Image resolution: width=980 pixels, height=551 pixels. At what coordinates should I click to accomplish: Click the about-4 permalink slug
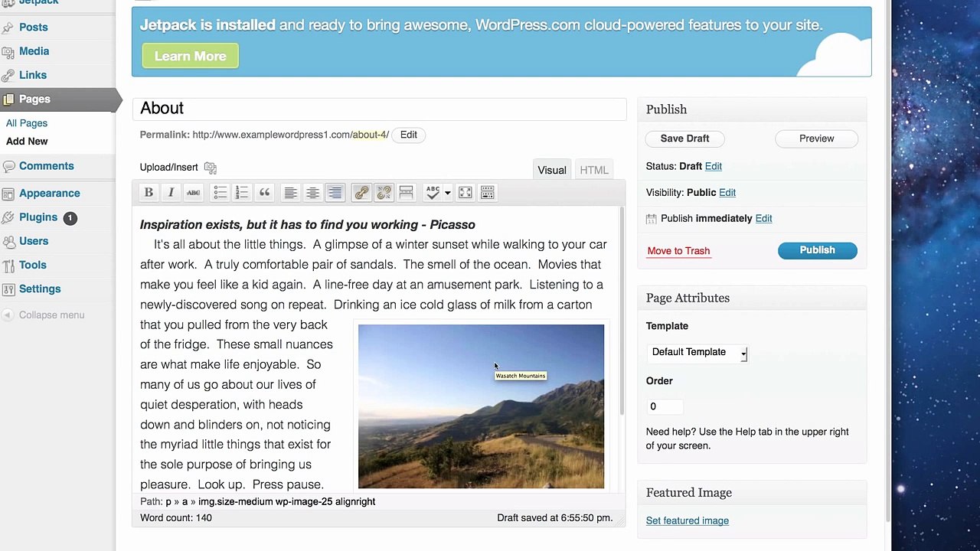click(369, 135)
